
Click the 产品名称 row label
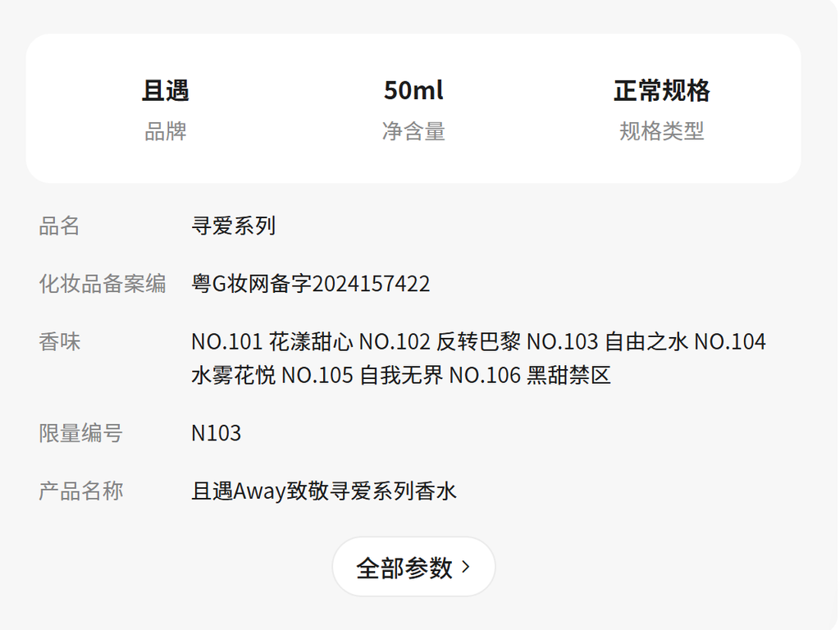coord(81,491)
